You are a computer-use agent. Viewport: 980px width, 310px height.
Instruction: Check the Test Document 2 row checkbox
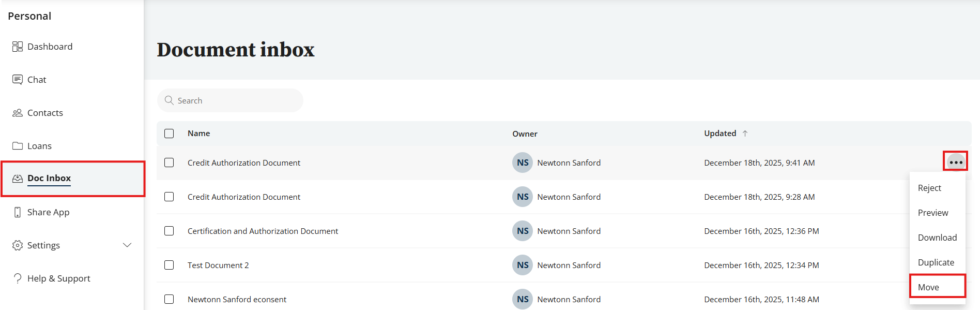pos(169,265)
